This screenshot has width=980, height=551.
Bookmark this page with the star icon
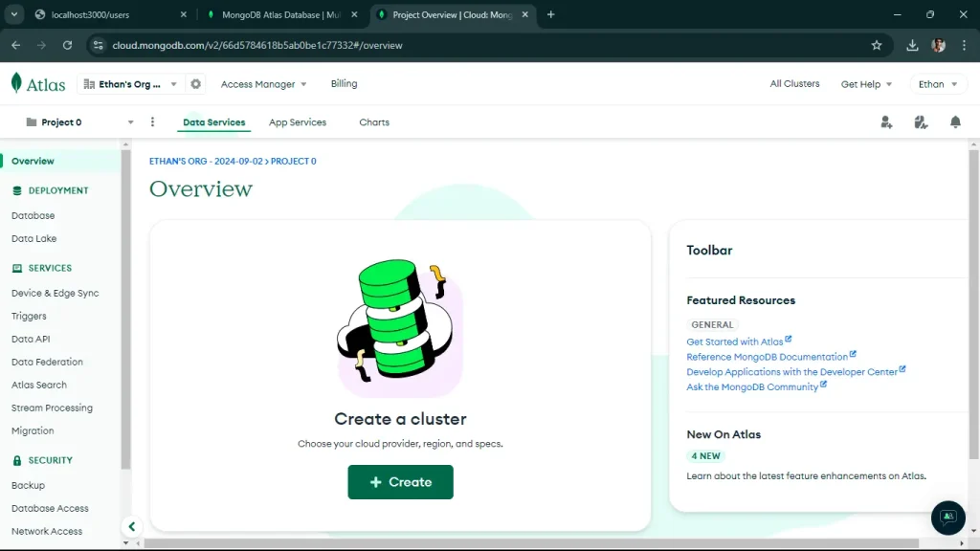click(x=877, y=44)
